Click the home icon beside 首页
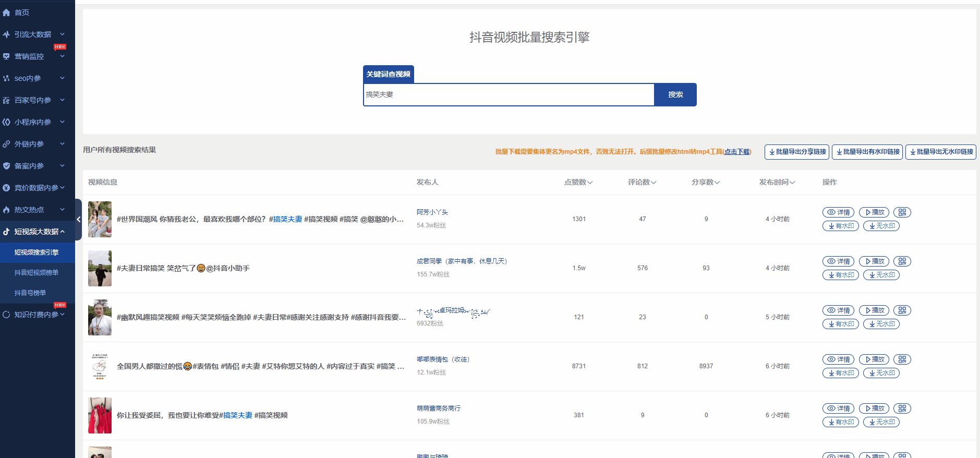The image size is (980, 458). click(6, 13)
